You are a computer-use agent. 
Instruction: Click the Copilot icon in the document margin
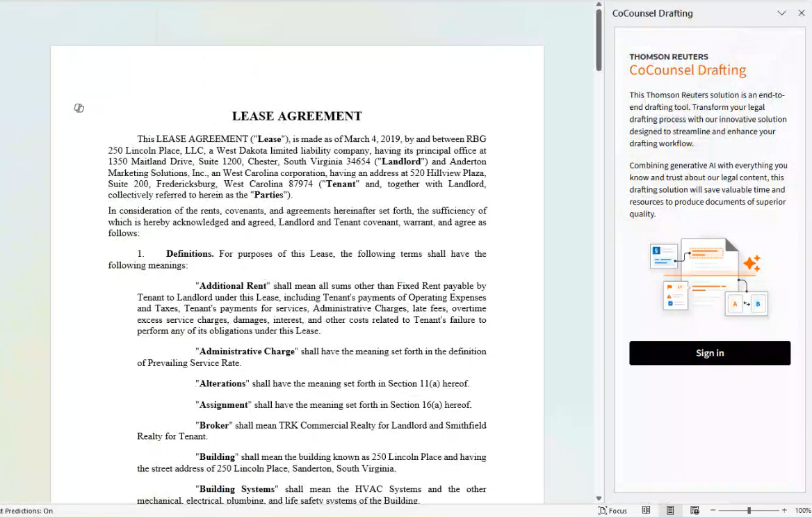[79, 108]
